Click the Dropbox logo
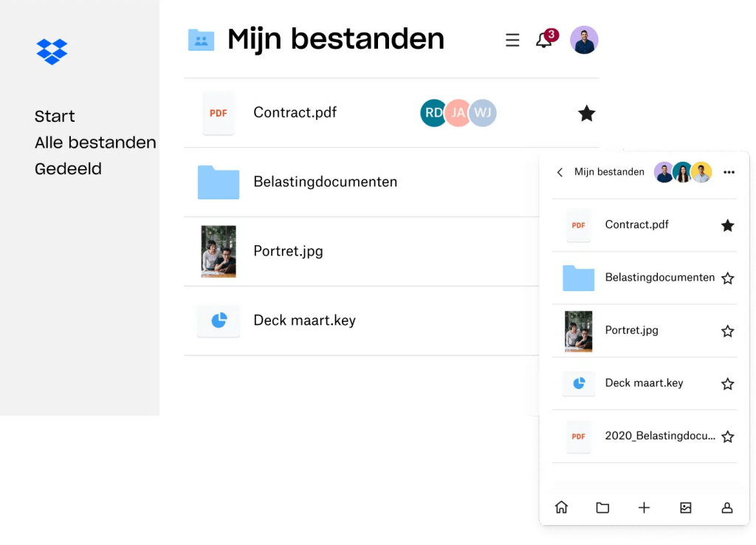 tap(52, 52)
